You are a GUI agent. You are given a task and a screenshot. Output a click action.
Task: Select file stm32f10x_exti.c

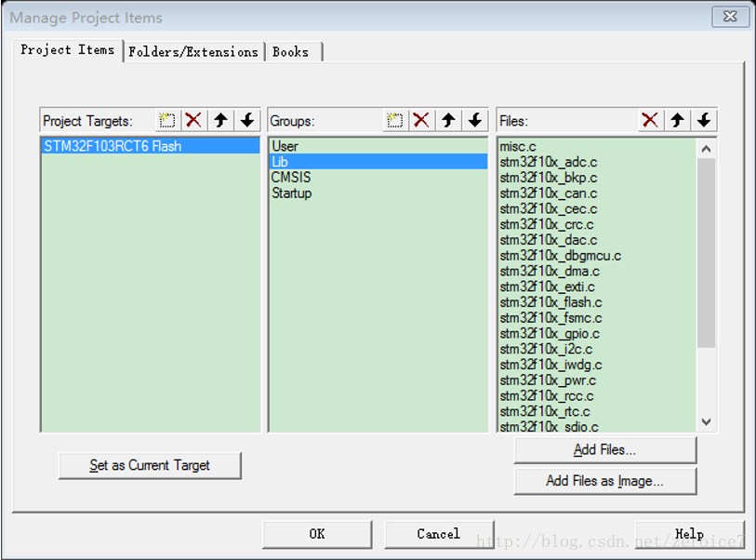(x=597, y=287)
